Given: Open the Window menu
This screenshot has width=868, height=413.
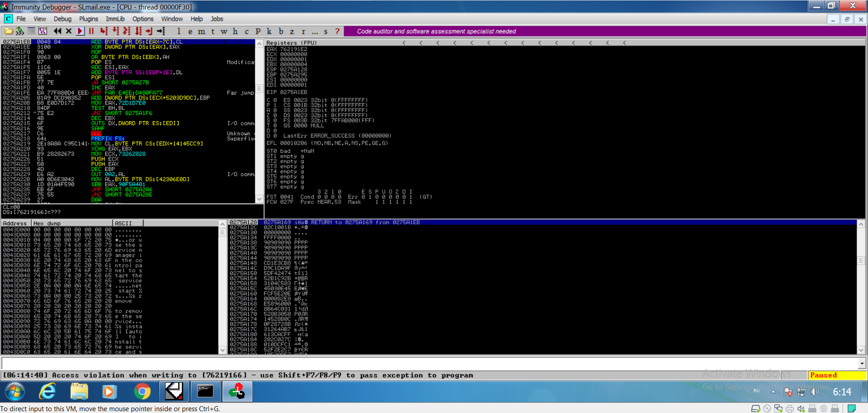Looking at the screenshot, I should (x=172, y=19).
